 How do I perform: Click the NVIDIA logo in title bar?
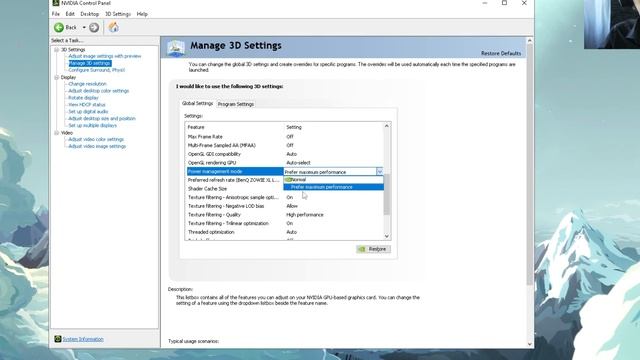pyautogui.click(x=56, y=3)
